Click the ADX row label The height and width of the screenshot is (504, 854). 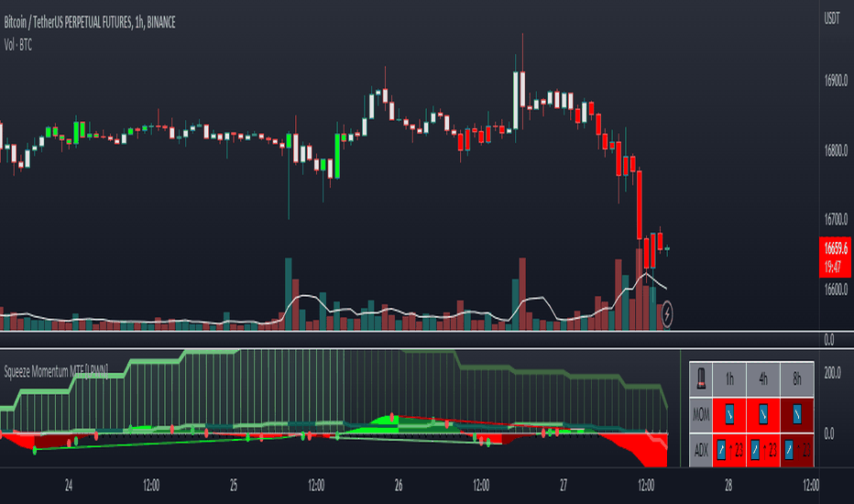tap(700, 450)
